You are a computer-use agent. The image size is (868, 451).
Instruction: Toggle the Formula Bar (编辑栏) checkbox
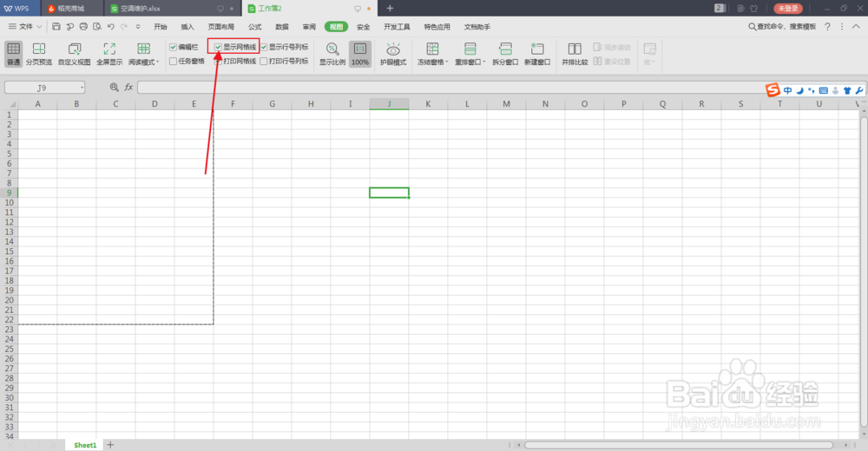click(x=174, y=47)
